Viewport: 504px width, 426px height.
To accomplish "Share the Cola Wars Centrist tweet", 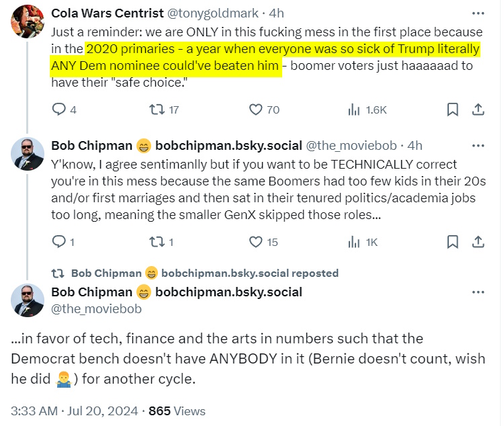I will coord(478,110).
